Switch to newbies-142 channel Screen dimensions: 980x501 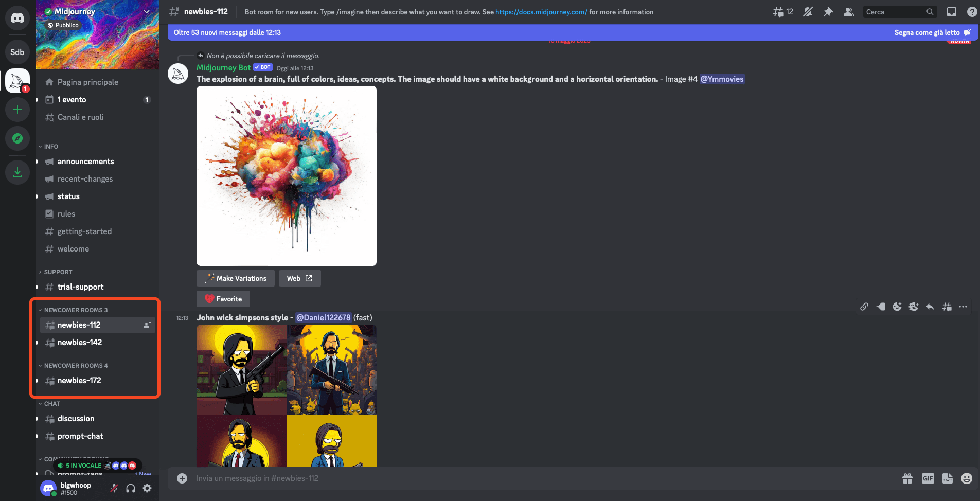97,343
